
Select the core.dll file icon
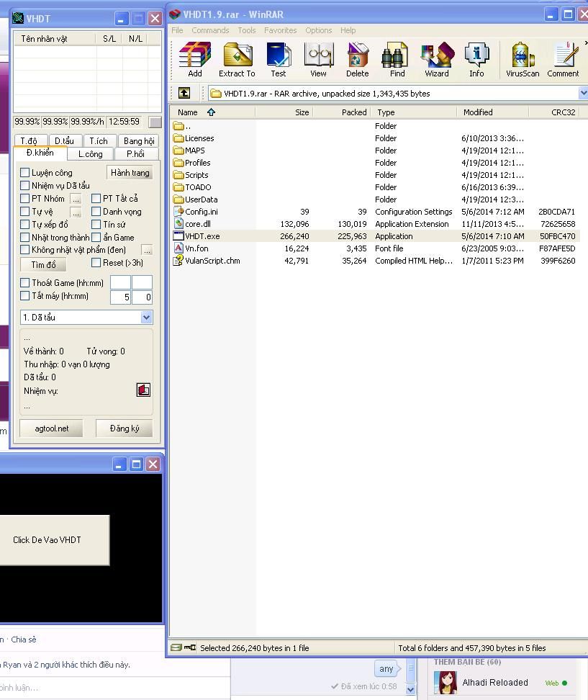[178, 224]
